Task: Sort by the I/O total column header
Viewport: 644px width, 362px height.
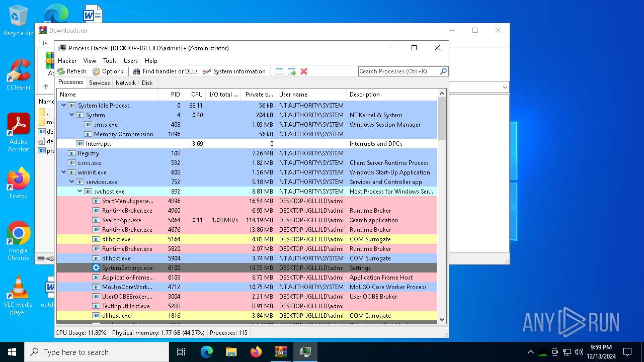Action: click(223, 94)
